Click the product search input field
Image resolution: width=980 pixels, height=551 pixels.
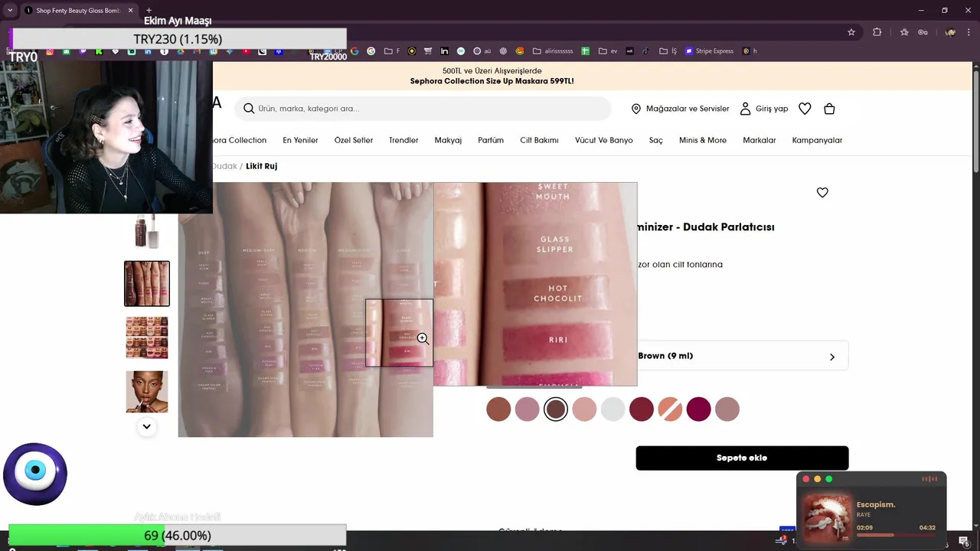coord(423,109)
